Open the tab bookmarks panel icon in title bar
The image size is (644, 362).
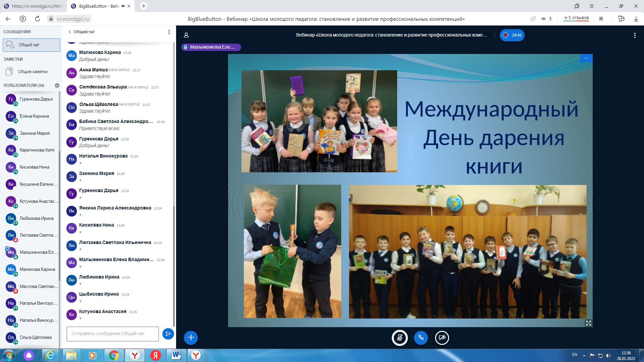coord(577,6)
